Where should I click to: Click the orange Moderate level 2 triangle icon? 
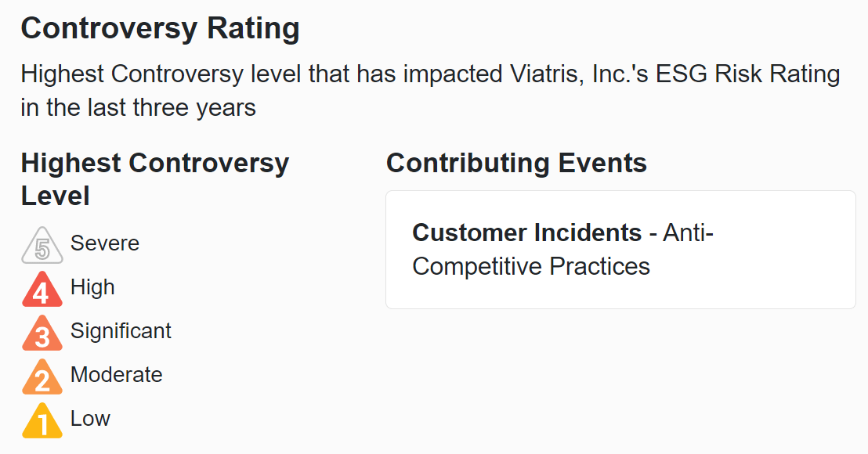[42, 377]
